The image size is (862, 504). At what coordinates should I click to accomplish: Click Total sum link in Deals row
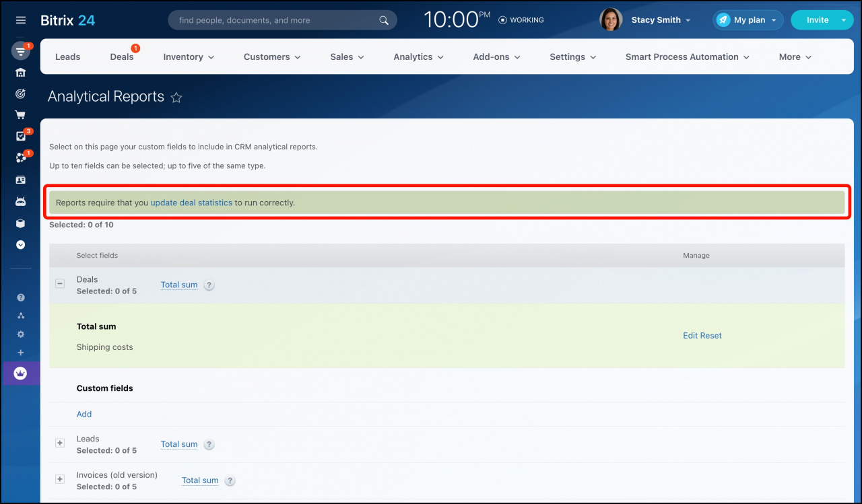[179, 285]
